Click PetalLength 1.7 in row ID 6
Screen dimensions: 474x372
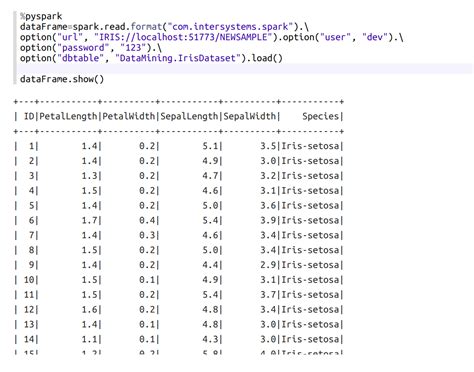point(89,220)
